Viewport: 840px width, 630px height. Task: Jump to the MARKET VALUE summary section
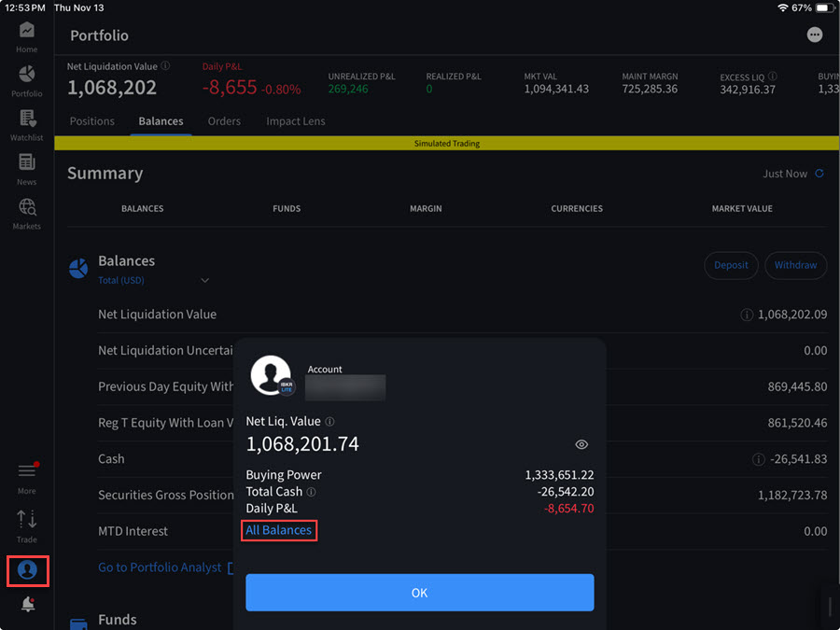pyautogui.click(x=742, y=208)
